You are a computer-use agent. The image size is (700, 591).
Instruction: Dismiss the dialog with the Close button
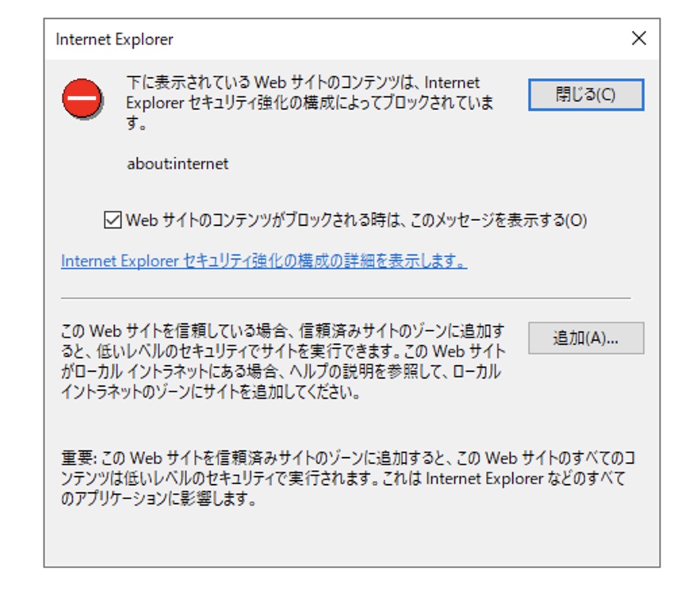click(x=587, y=94)
